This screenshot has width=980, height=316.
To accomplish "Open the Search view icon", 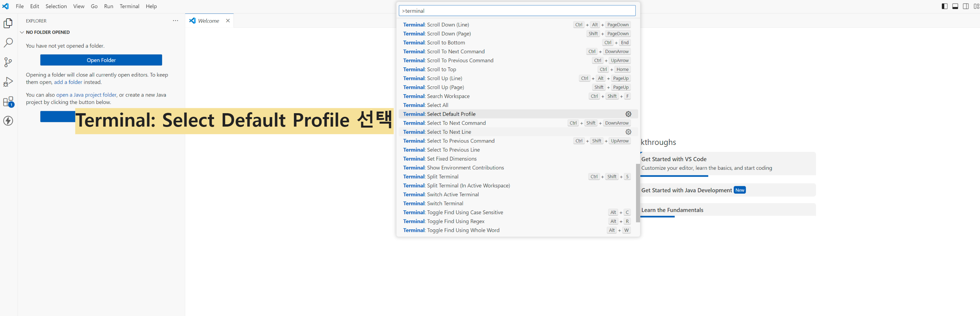I will coord(8,42).
